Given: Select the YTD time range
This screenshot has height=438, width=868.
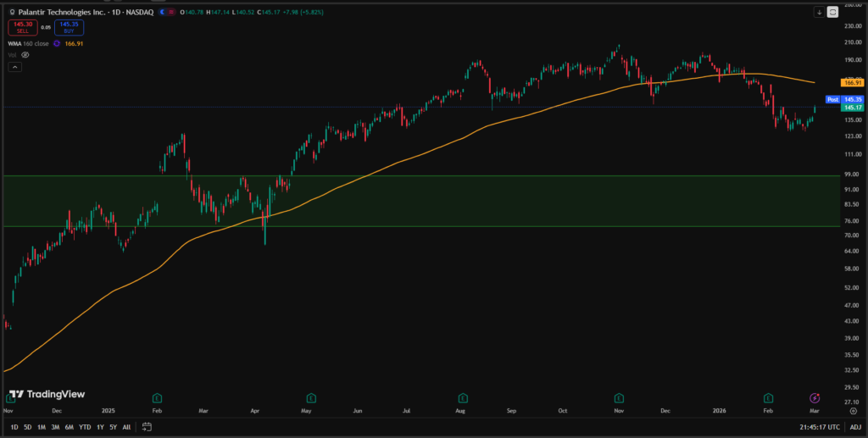Looking at the screenshot, I should click(85, 427).
